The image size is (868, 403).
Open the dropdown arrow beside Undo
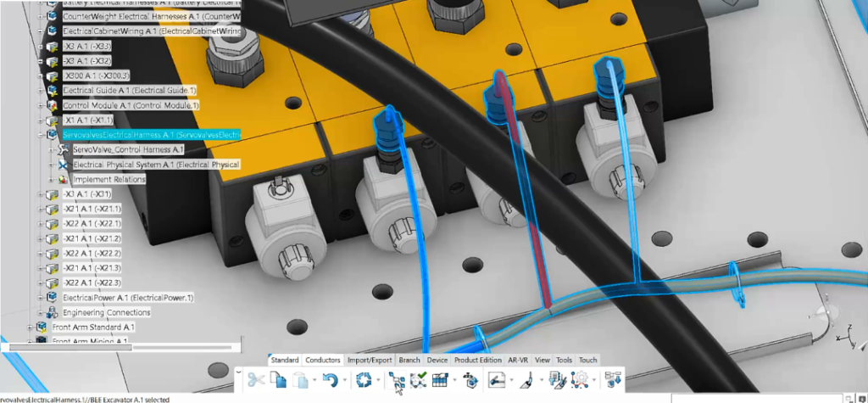(x=344, y=380)
